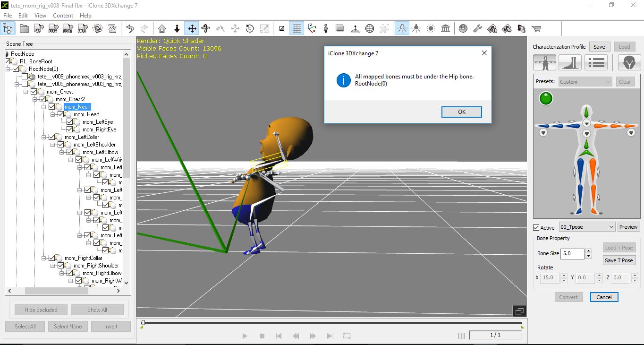
Task: Click the export BVH toolbar icon
Action: click(68, 29)
